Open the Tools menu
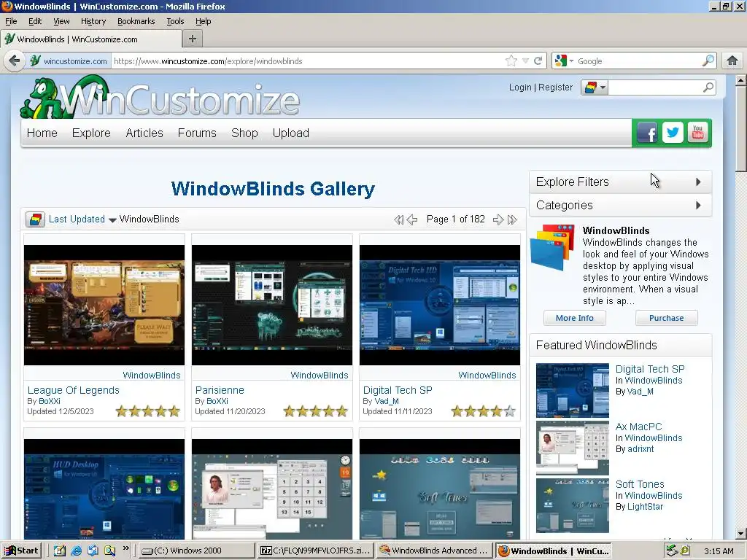 [175, 21]
